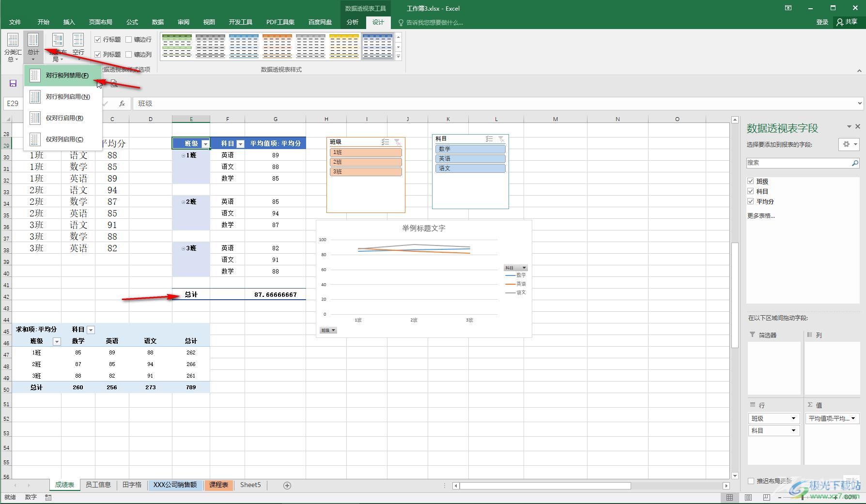Screen dimensions: 866x504
Task: Apply the gray pivot table style
Action: click(210, 46)
